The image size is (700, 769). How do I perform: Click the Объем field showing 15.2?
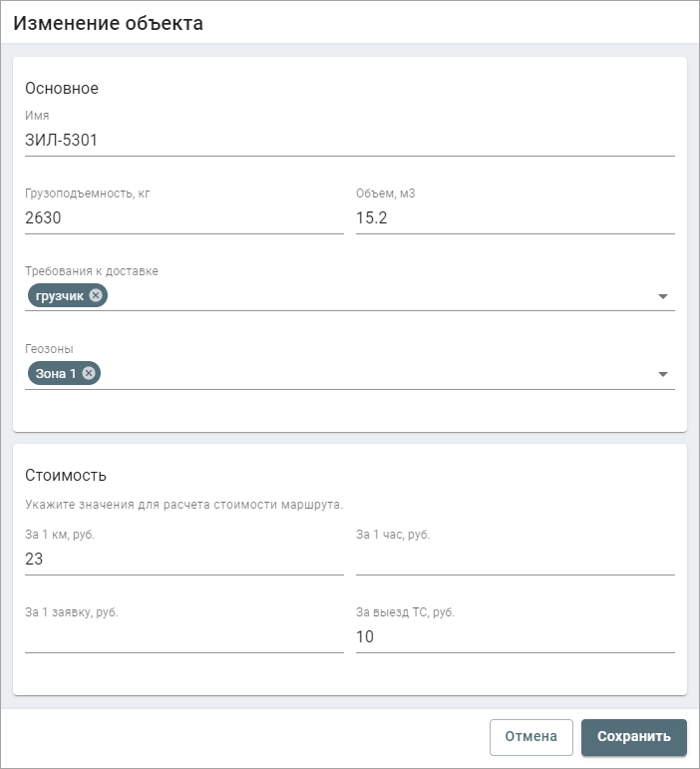point(516,217)
